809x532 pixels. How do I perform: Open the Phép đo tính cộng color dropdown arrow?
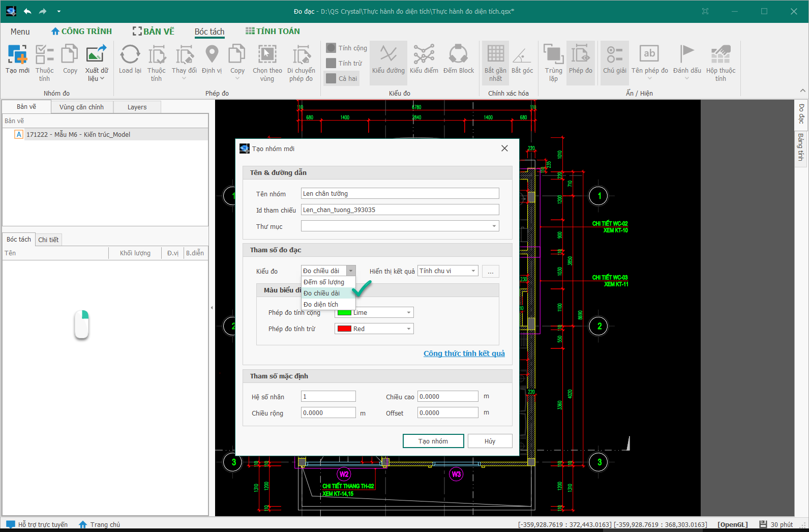[x=408, y=312]
